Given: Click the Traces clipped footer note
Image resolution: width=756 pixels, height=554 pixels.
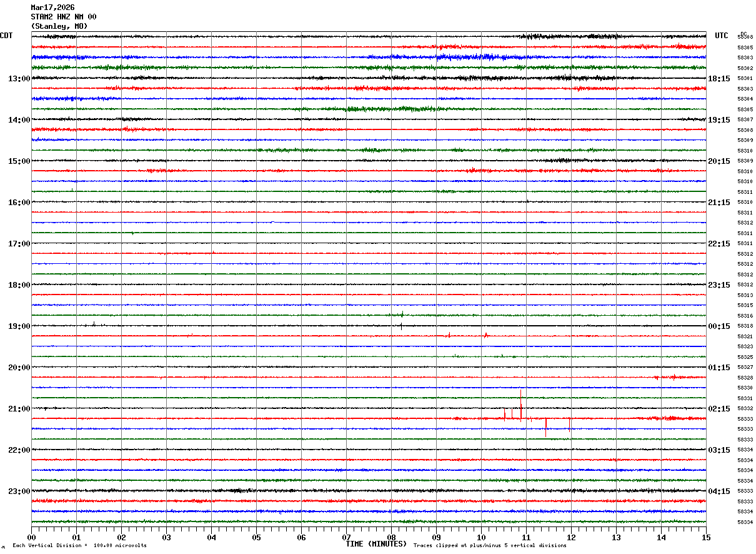Looking at the screenshot, I should click(x=490, y=546).
